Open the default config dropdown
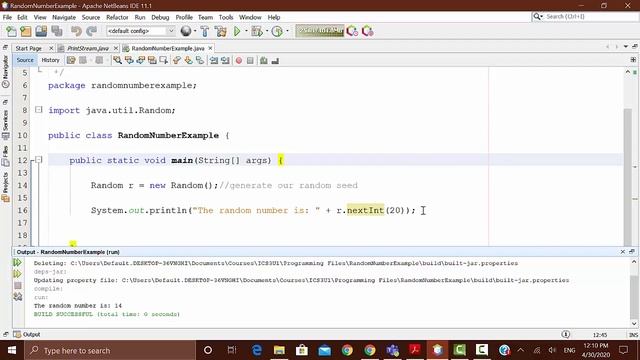This screenshot has height=360, width=640. coord(140,31)
